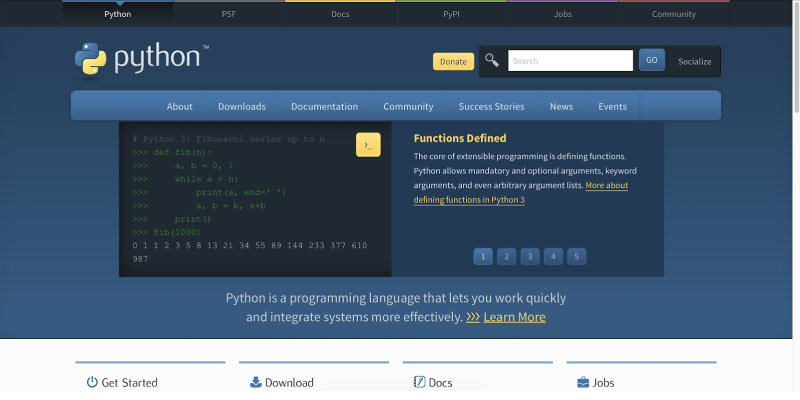Click the Functions Defined heading
This screenshot has height=400, width=800.
click(460, 138)
